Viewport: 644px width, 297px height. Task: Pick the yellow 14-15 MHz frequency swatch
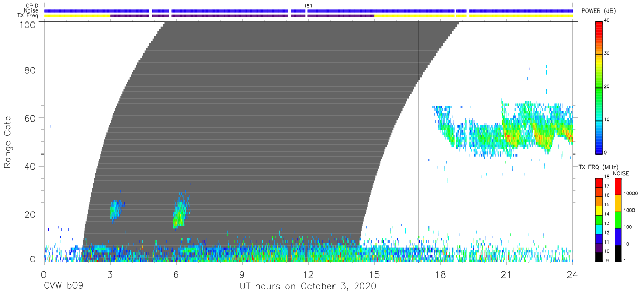(598, 210)
